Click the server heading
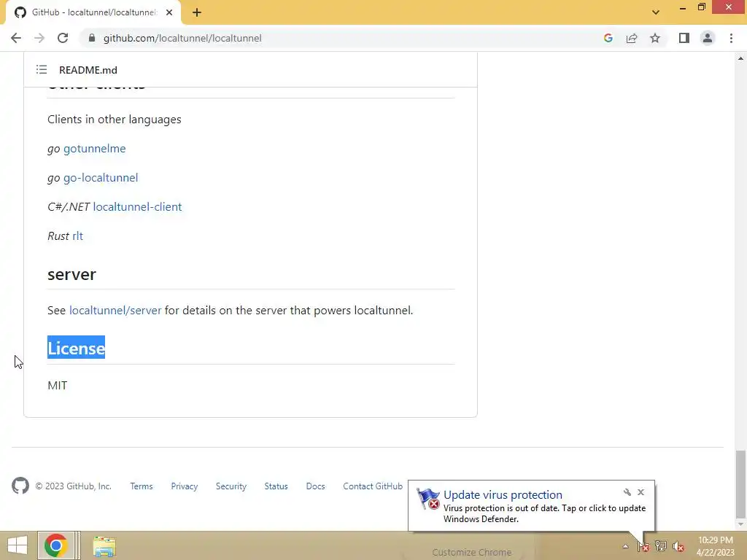747x560 pixels. 72,274
